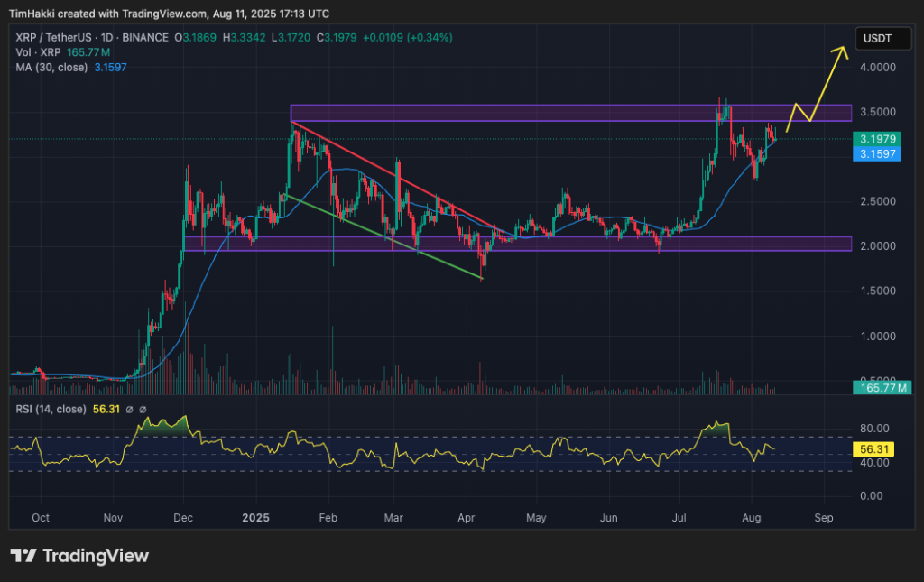This screenshot has height=582, width=924.
Task: Open the 1D interval selector
Action: click(x=106, y=39)
